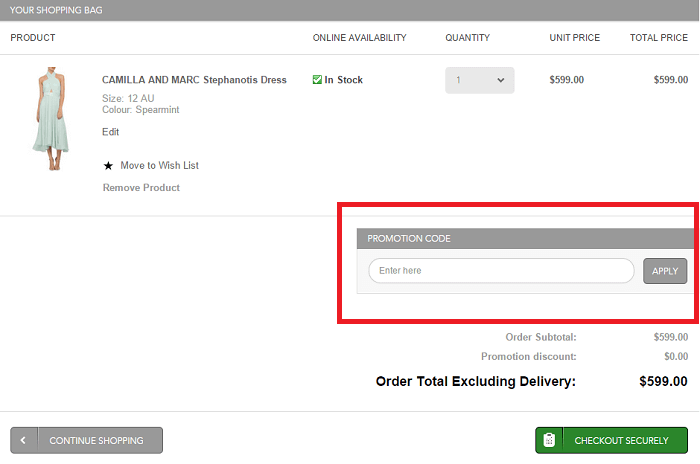Click the QUANTITY column header
The height and width of the screenshot is (464, 700).
click(x=467, y=38)
